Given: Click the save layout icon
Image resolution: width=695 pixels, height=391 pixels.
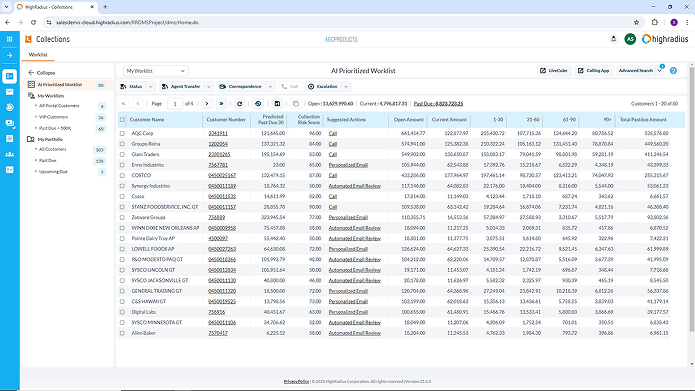Looking at the screenshot, I should click(x=277, y=104).
